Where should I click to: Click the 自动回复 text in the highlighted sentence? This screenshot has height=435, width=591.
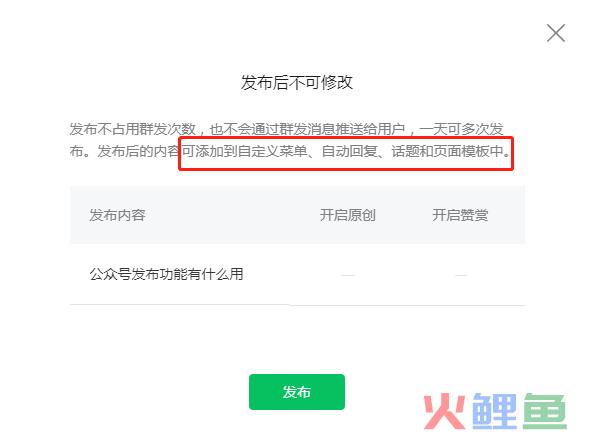click(x=349, y=152)
